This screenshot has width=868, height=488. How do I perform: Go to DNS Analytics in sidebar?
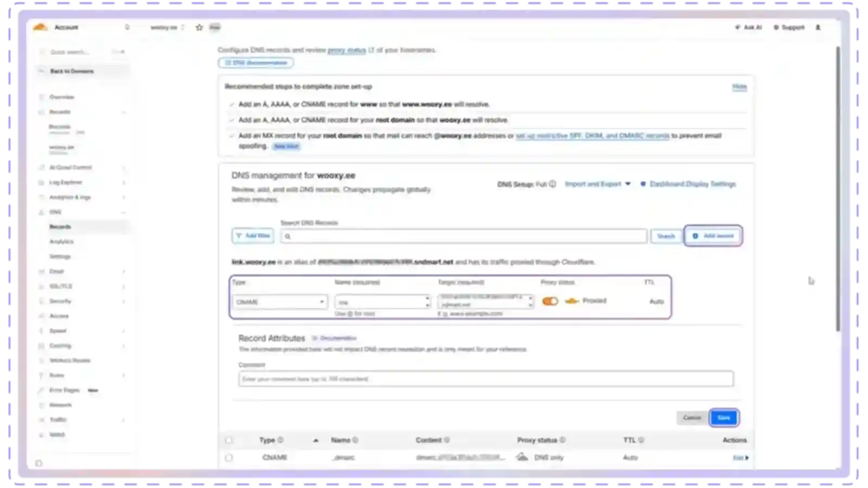coord(61,241)
